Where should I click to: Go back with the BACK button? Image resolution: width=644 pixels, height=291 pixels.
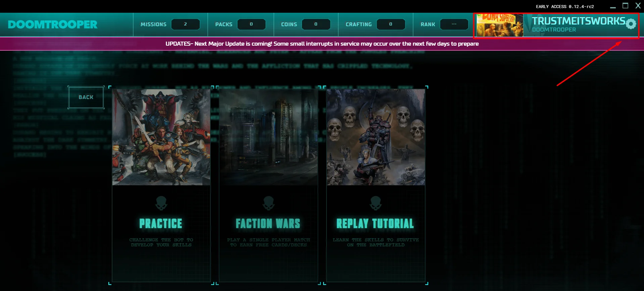(x=86, y=97)
